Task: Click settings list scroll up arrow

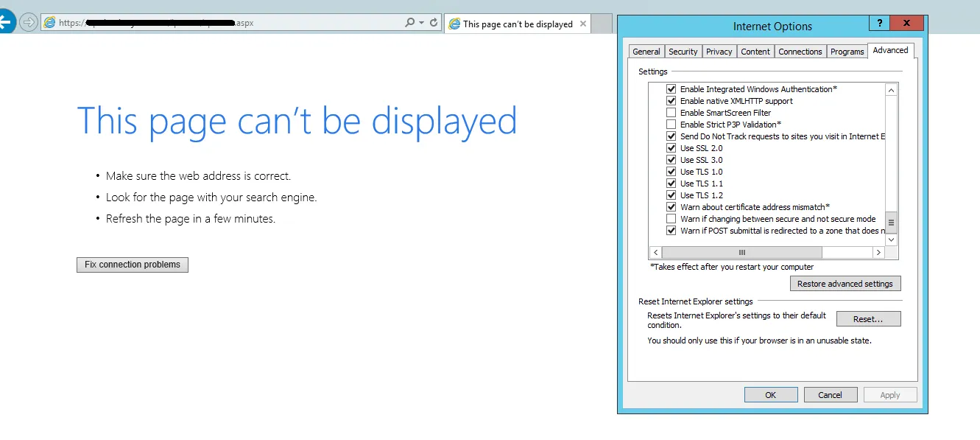Action: tap(891, 90)
